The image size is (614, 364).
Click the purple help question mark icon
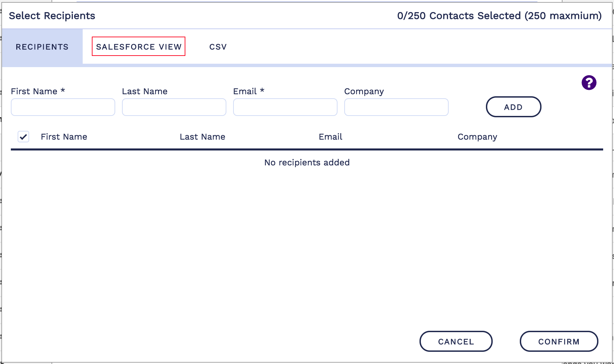pos(589,83)
